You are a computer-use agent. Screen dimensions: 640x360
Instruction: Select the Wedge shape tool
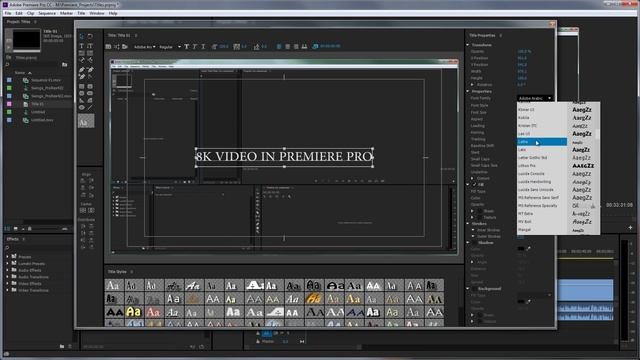(82, 100)
